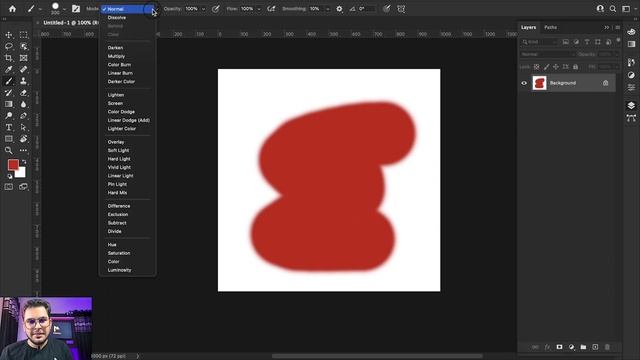Viewport: 640px width, 360px height.
Task: Toggle pressure for size icon
Action: (387, 9)
